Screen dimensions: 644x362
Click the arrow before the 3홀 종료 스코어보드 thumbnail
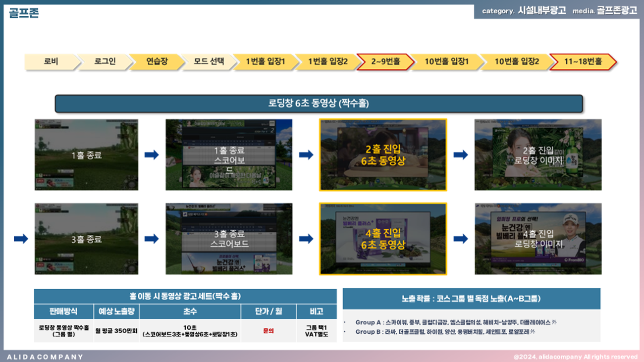tap(152, 239)
